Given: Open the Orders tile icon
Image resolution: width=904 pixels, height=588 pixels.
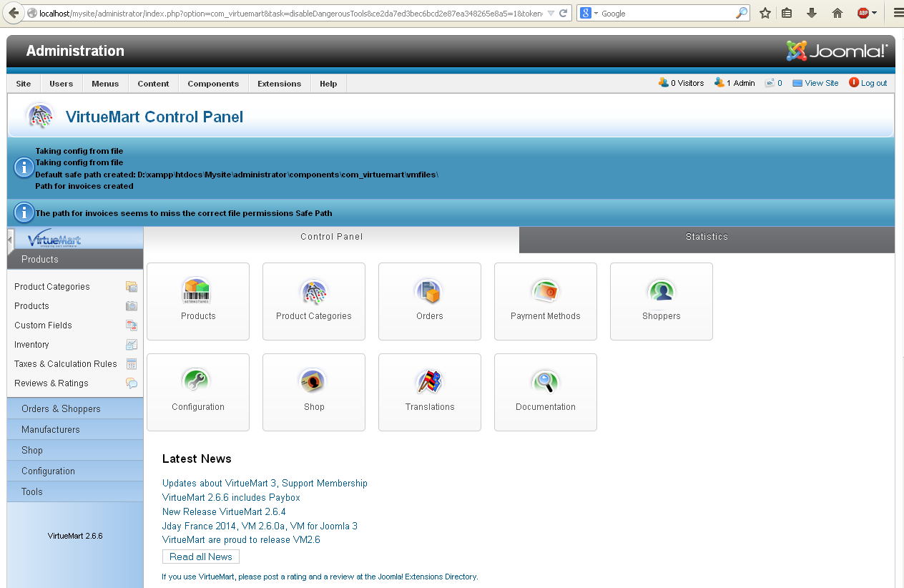Looking at the screenshot, I should 430,301.
